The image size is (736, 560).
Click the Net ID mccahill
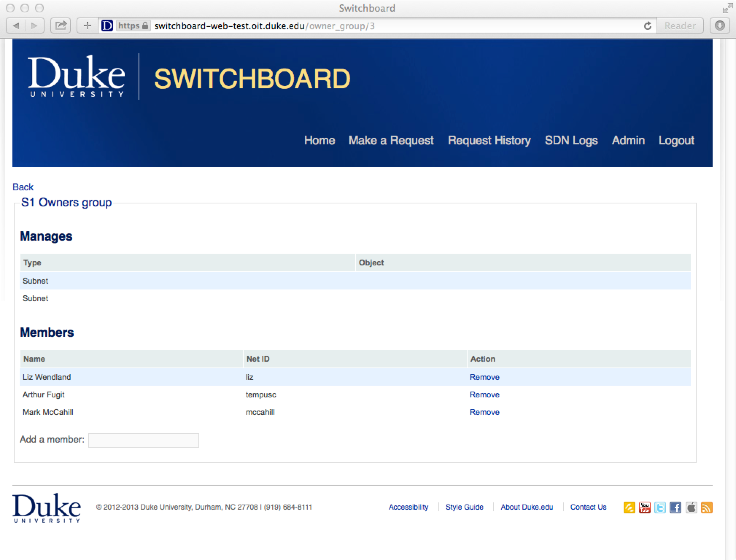[x=260, y=412]
